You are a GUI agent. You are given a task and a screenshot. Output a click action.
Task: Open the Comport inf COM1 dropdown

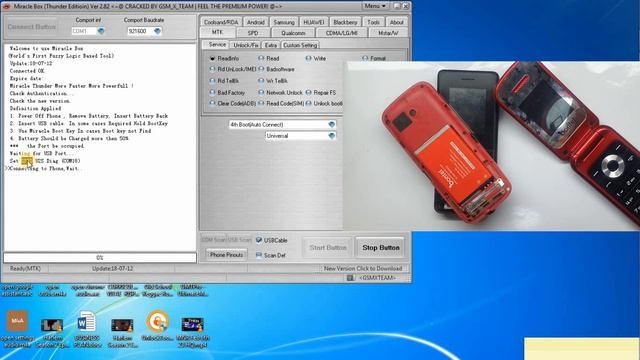click(x=101, y=31)
